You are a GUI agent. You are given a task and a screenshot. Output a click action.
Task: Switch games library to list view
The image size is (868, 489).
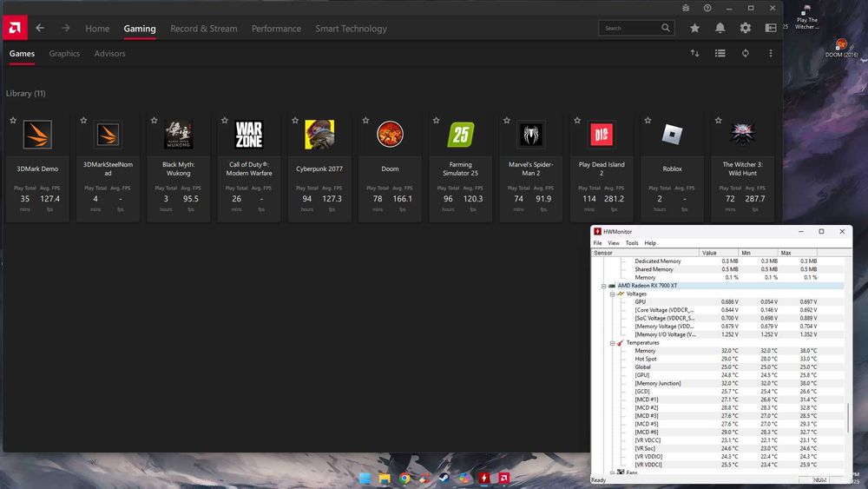(x=720, y=53)
